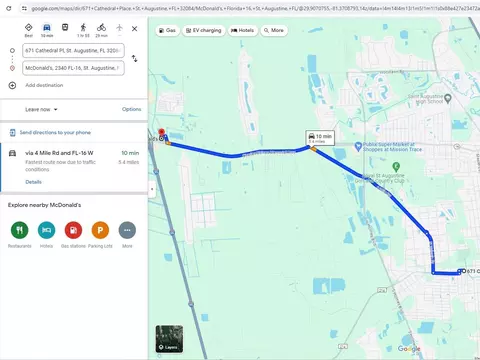Open the More search chip
Image resolution: width=480 pixels, height=360 pixels.
pos(274,30)
